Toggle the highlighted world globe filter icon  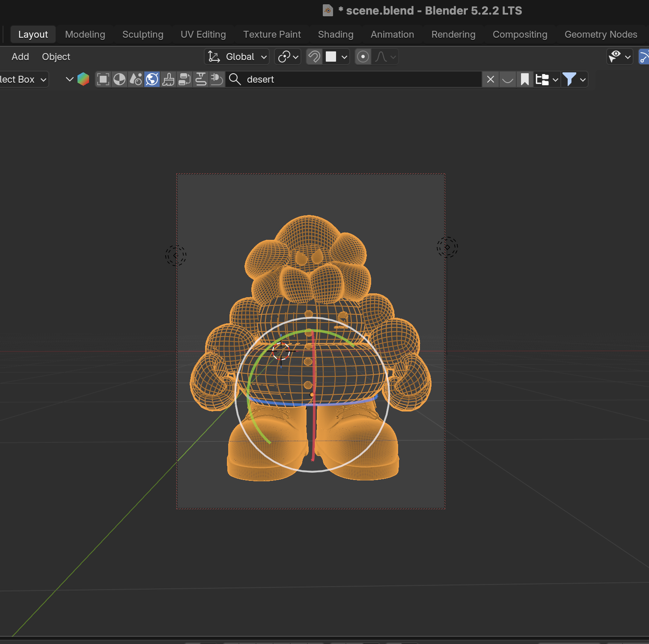coord(152,79)
